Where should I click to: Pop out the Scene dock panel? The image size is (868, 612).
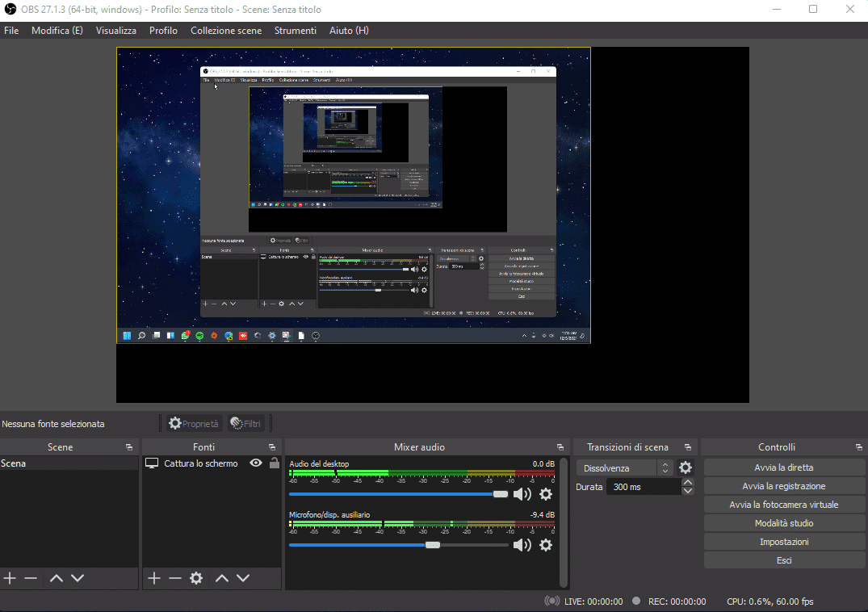(129, 447)
